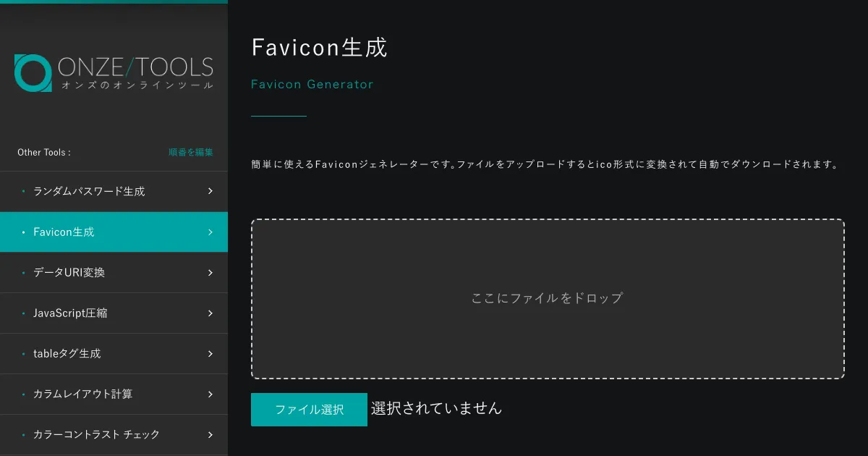Click the 順番を編集 link
Viewport: 868px width, 456px height.
pos(191,153)
